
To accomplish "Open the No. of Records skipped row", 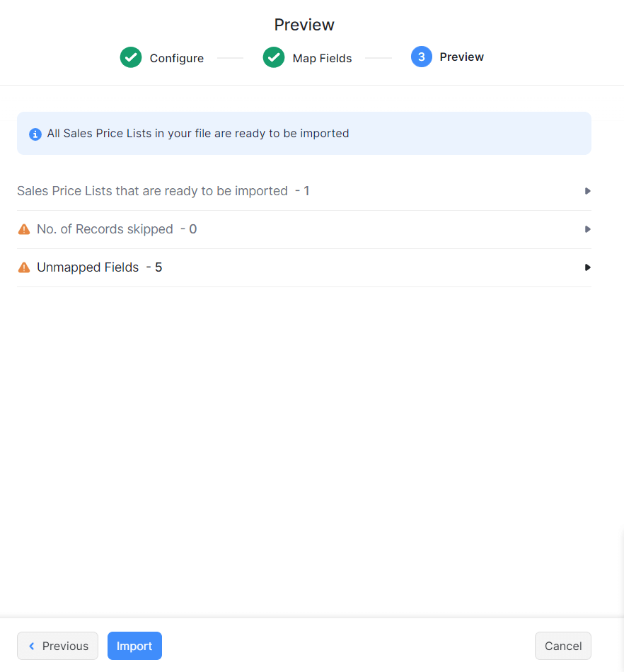I will tap(304, 229).
